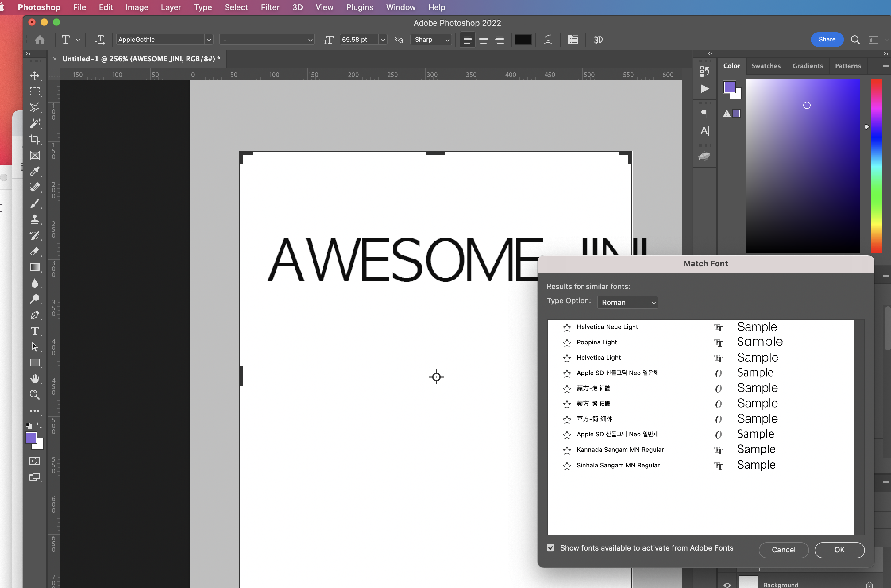Select the Polygonal Lasso tool
Viewport: 891px width, 588px height.
[x=35, y=108]
